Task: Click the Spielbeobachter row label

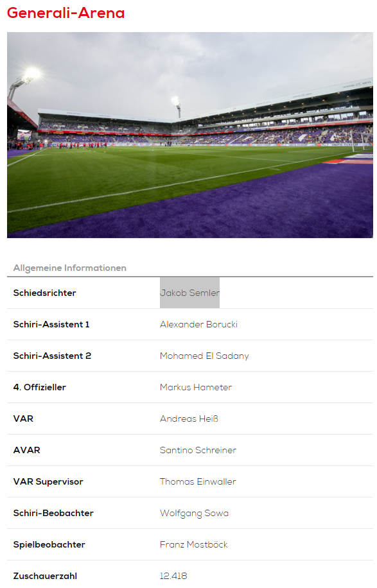Action: point(49,545)
